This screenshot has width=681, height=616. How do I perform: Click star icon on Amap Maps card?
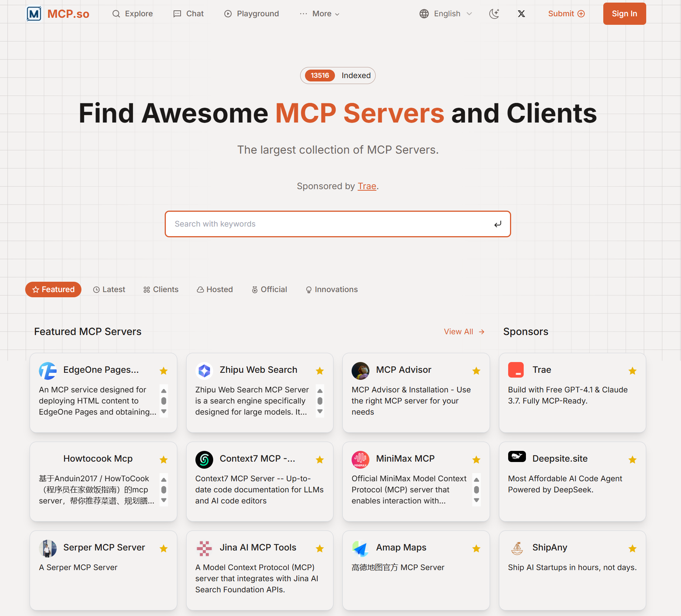[x=476, y=548]
